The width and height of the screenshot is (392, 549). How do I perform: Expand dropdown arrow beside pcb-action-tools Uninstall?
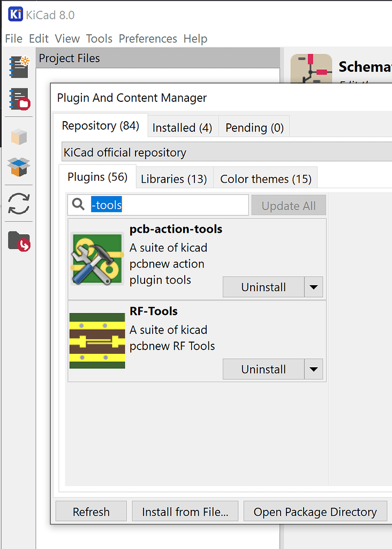pos(314,287)
